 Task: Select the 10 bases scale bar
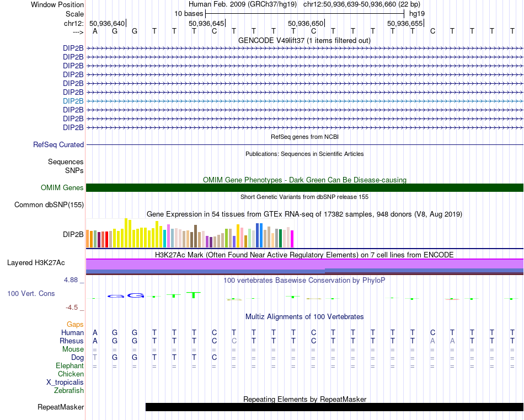coord(305,14)
